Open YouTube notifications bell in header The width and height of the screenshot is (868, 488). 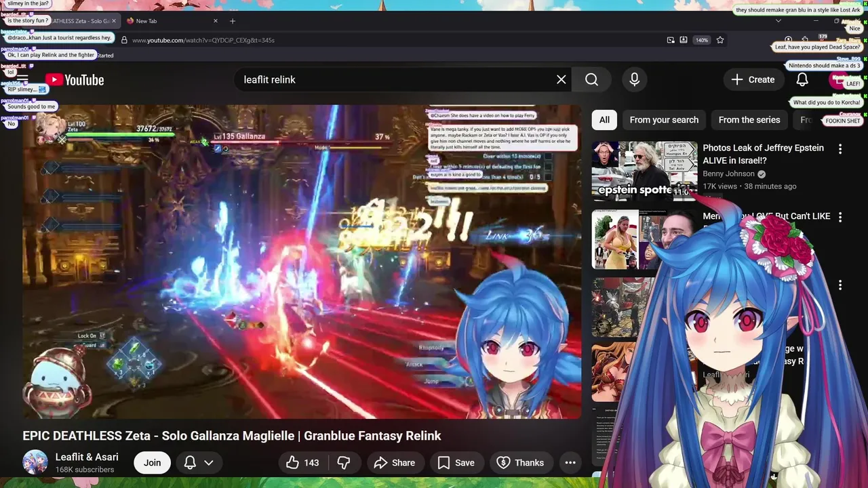coord(802,79)
